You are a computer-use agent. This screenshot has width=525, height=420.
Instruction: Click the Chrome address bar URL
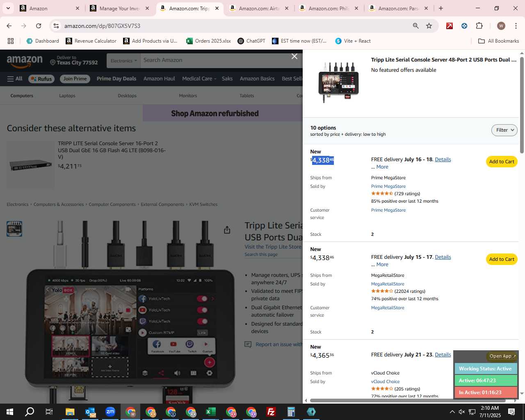click(102, 26)
